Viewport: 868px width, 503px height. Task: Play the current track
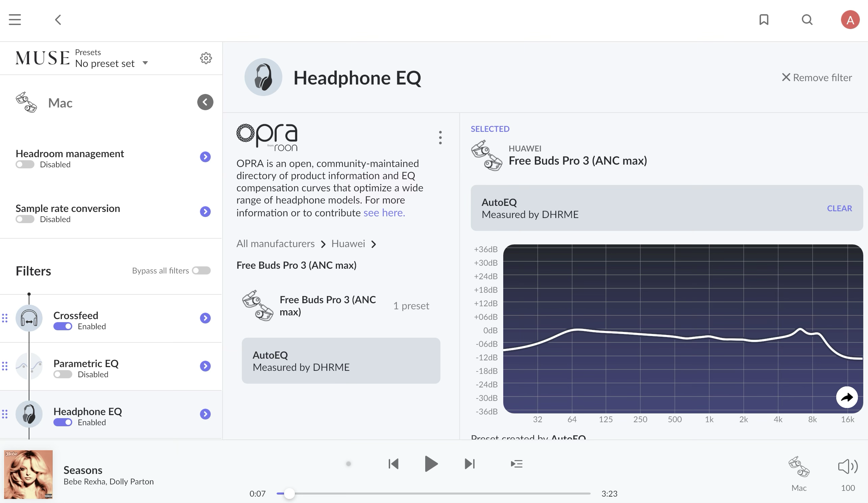coord(431,464)
